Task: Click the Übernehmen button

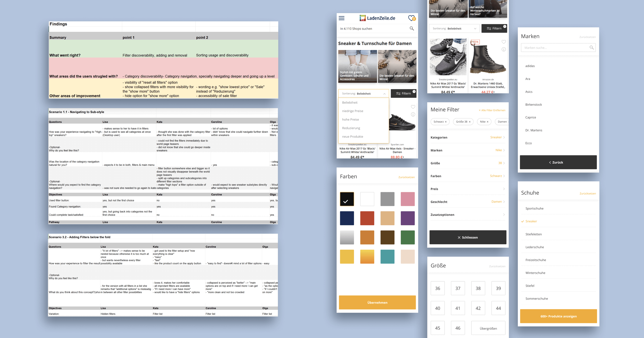Action: point(377,302)
